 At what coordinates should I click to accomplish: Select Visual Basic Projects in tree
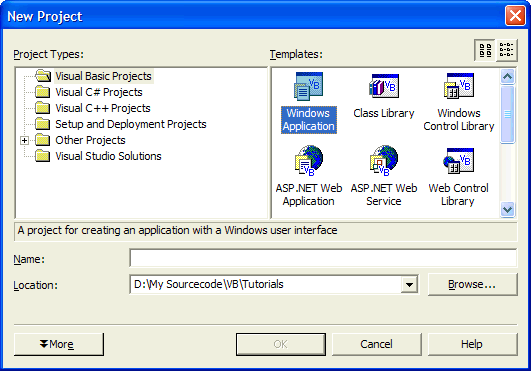click(104, 76)
